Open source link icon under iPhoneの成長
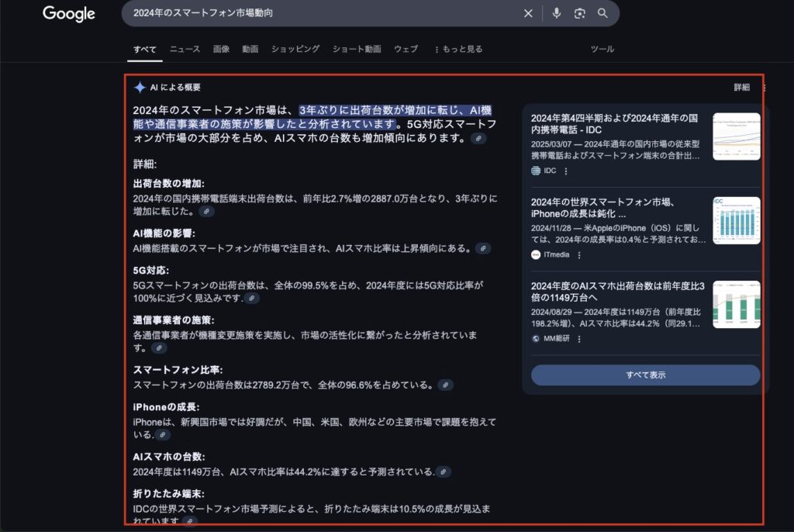Viewport: 794px width, 532px height. click(x=163, y=434)
